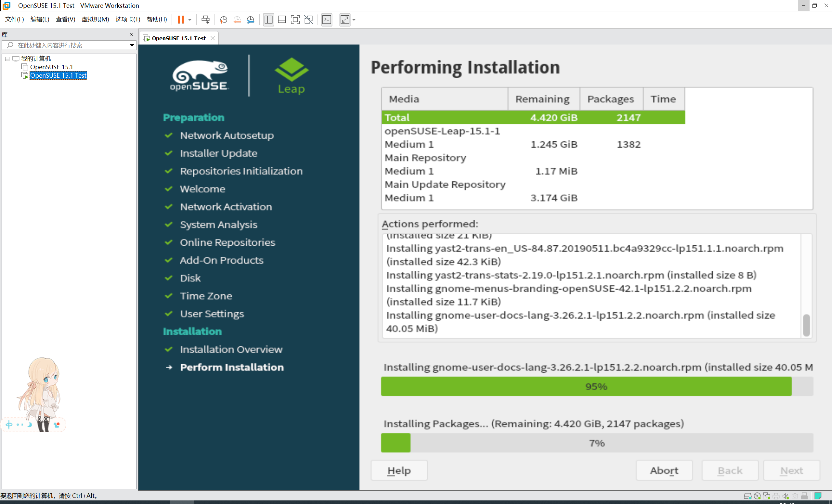
Task: Toggle the library sidebar view button
Action: coord(268,19)
